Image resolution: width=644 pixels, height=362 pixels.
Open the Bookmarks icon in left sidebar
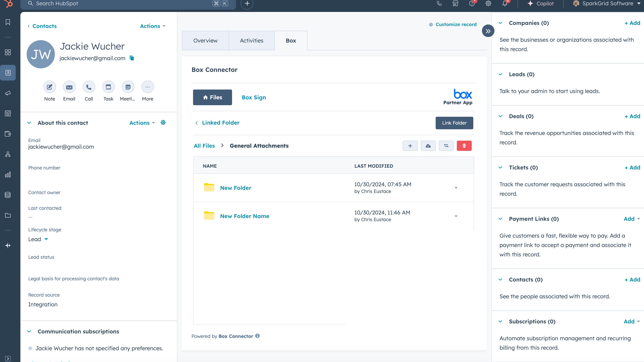pyautogui.click(x=8, y=22)
